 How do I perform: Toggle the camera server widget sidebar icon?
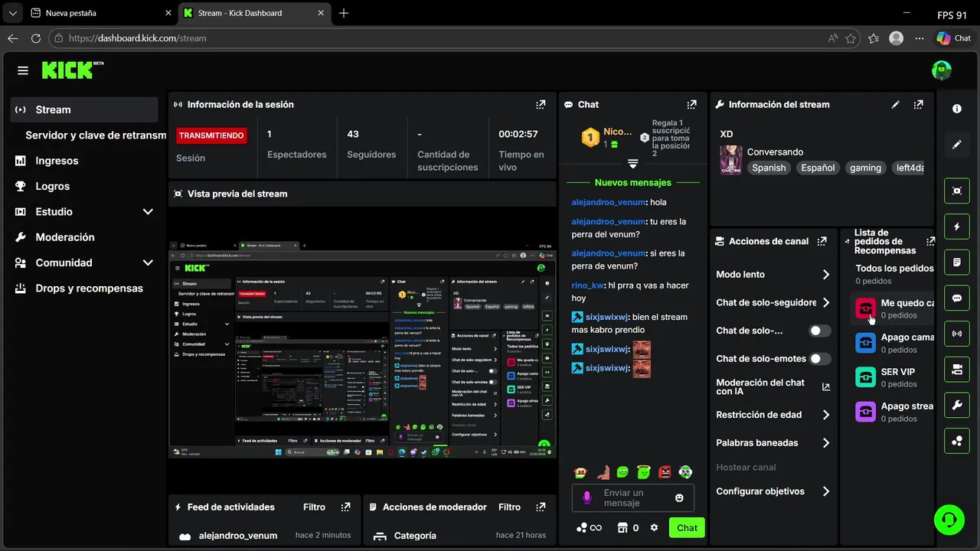(x=957, y=370)
